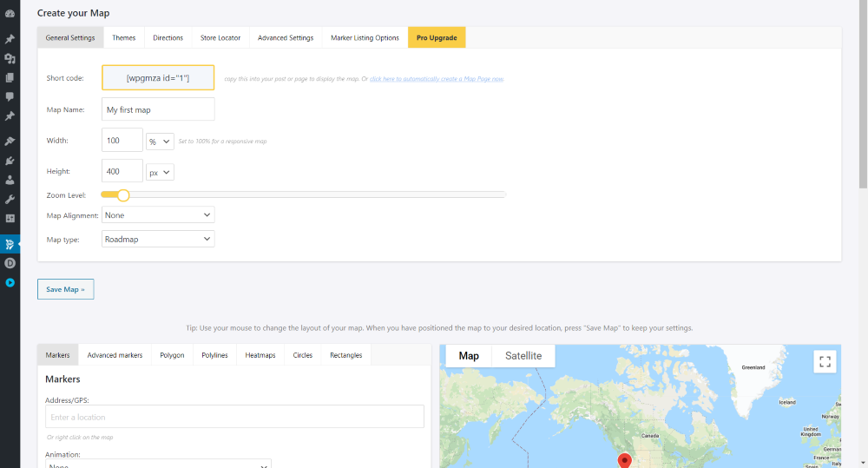Open the Users person icon
The image size is (868, 468).
pyautogui.click(x=10, y=180)
